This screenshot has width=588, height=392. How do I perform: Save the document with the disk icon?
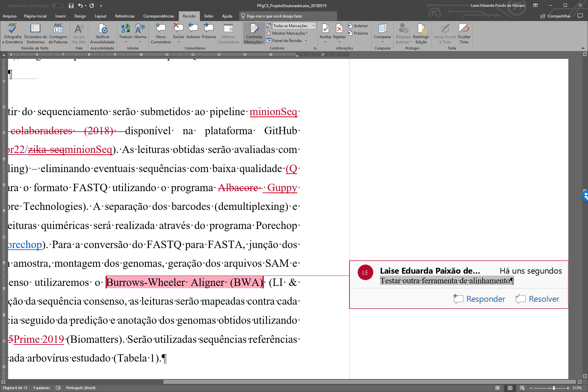point(71,5)
